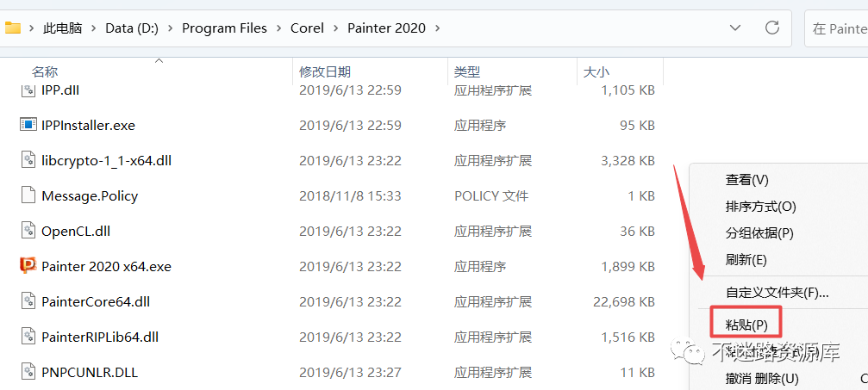This screenshot has width=868, height=390.
Task: Select the IPPInstaller.exe file name
Action: click(x=88, y=125)
